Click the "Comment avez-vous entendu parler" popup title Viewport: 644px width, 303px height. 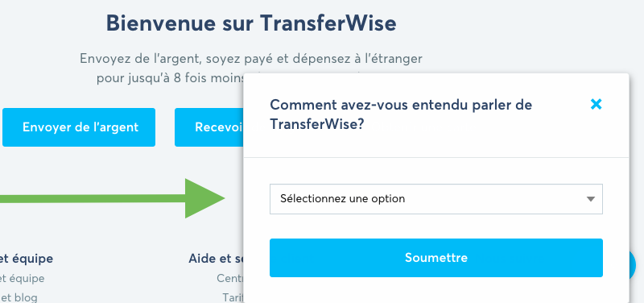(401, 114)
